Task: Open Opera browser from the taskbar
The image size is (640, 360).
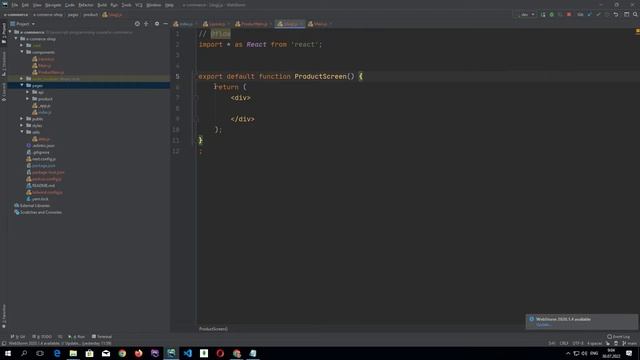Action: pyautogui.click(x=220, y=353)
